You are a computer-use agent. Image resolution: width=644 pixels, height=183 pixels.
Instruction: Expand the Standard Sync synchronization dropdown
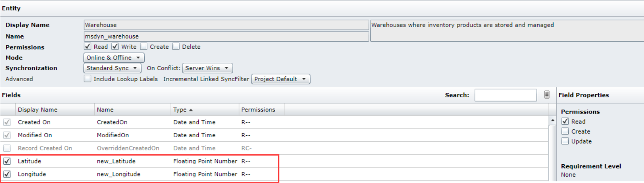pyautogui.click(x=112, y=68)
